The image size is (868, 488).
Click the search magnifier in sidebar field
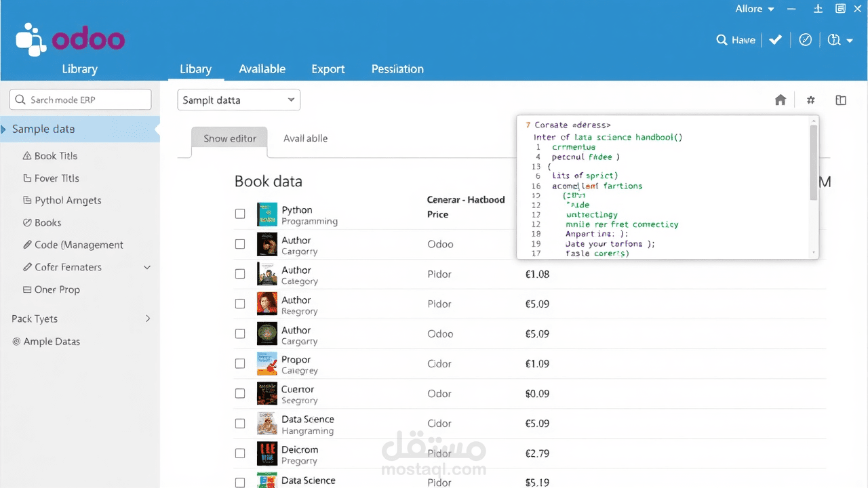[20, 100]
